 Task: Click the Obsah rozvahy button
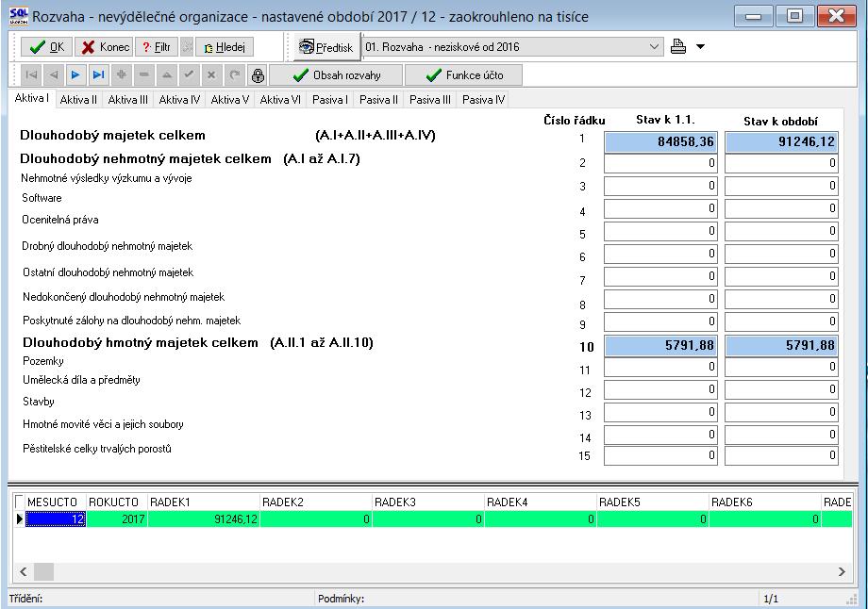click(337, 75)
